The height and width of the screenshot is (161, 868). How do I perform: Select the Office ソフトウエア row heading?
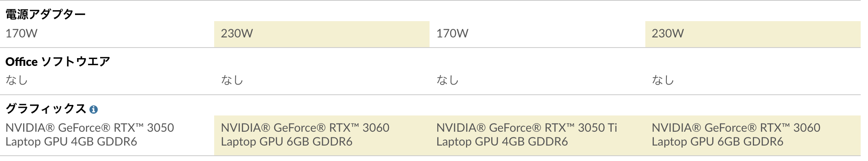tap(58, 61)
